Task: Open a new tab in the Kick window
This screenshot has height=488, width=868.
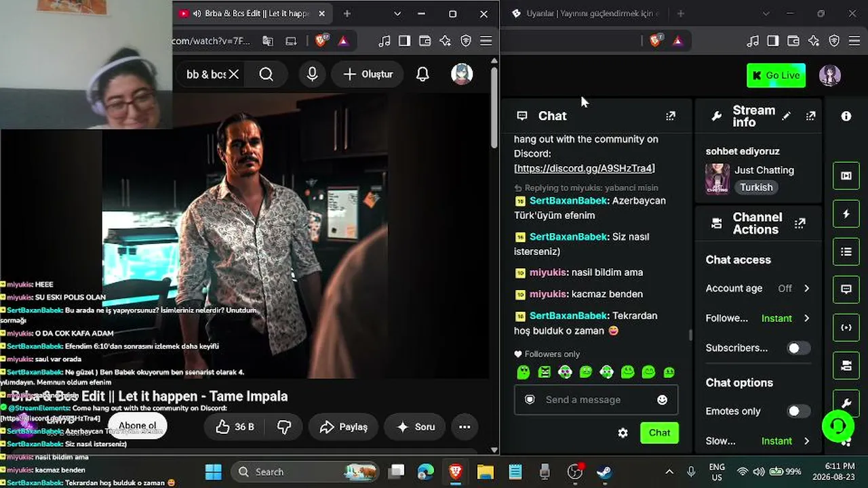Action: pos(681,14)
